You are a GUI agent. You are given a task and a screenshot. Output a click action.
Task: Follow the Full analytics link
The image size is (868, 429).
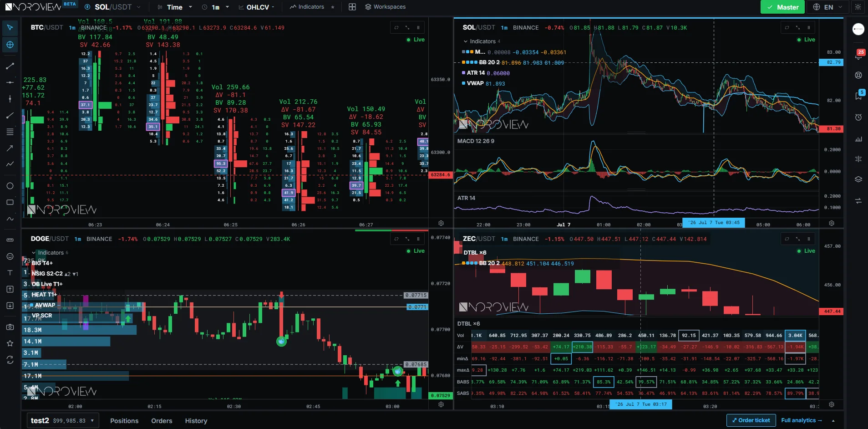coord(801,420)
